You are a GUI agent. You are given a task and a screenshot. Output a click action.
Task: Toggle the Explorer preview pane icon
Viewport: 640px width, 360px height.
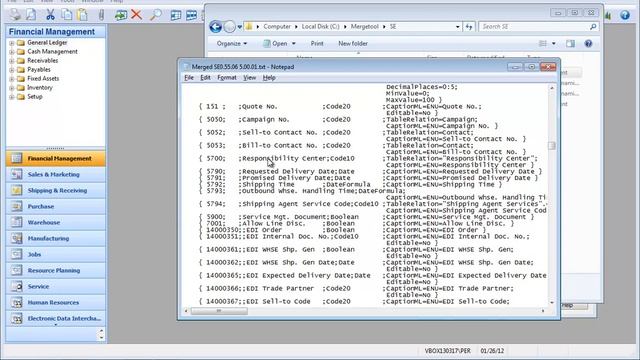[x=570, y=43]
